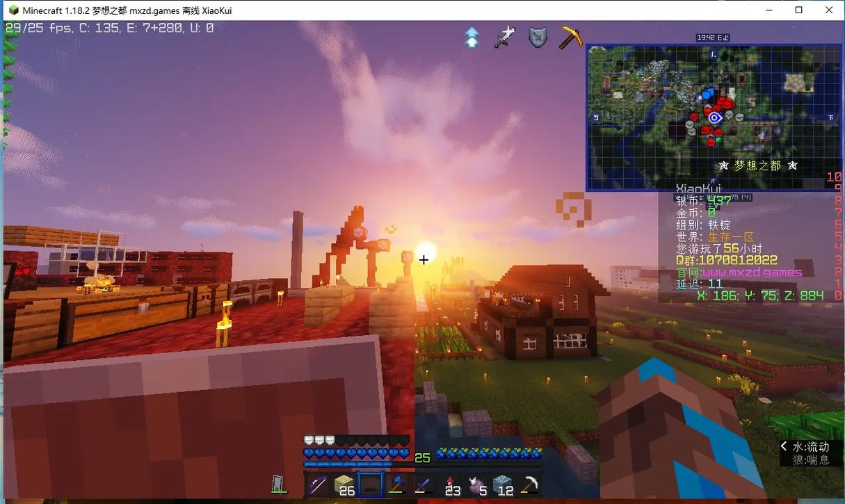Click the 梦想之都 label on minimap

pos(758,165)
